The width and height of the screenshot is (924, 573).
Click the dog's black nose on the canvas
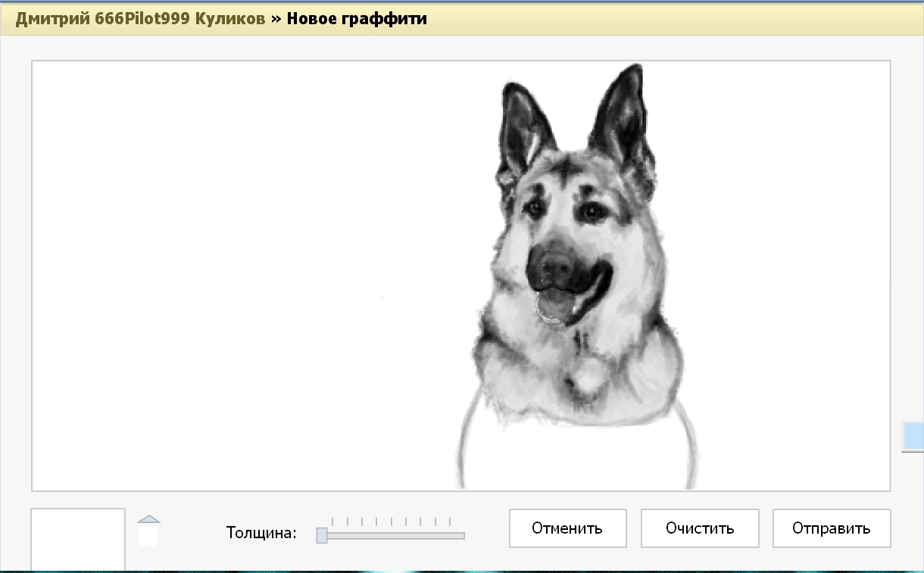[x=557, y=263]
